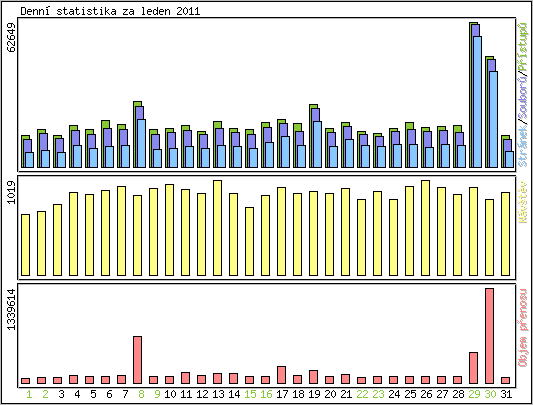Click the title "Denní statistika za leden 2011"
Screen dimensions: 533x405
(110, 11)
